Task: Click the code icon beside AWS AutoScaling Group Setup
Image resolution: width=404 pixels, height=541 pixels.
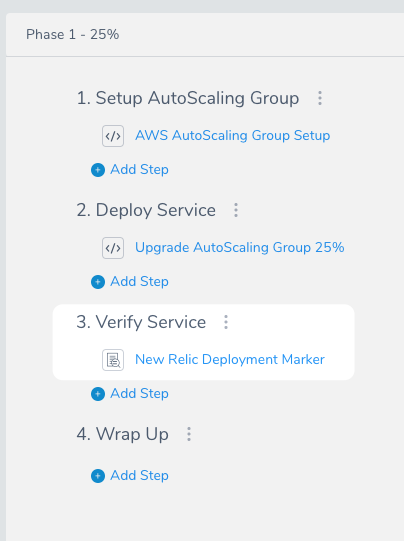Action: (x=113, y=136)
